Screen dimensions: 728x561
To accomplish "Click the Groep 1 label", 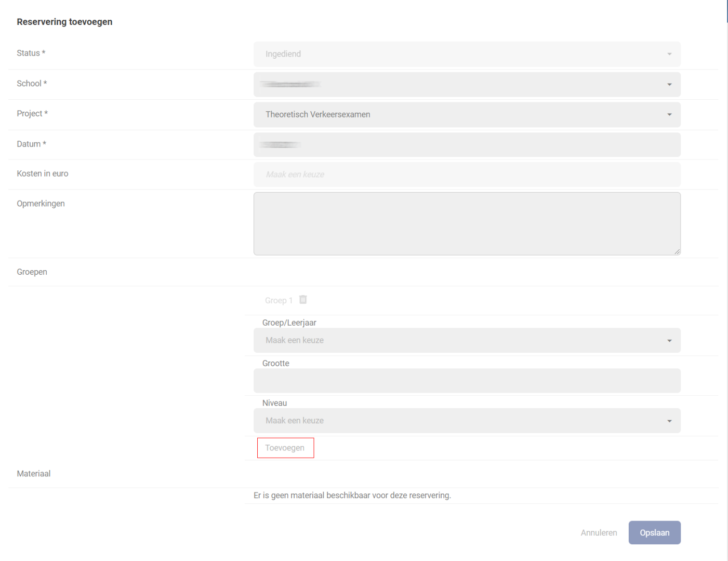I will click(279, 300).
